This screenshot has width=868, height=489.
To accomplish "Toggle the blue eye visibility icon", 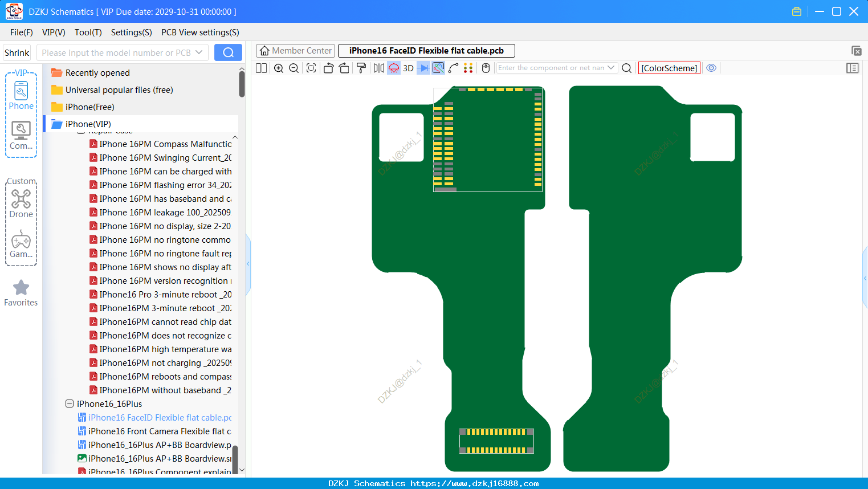I will coord(711,68).
